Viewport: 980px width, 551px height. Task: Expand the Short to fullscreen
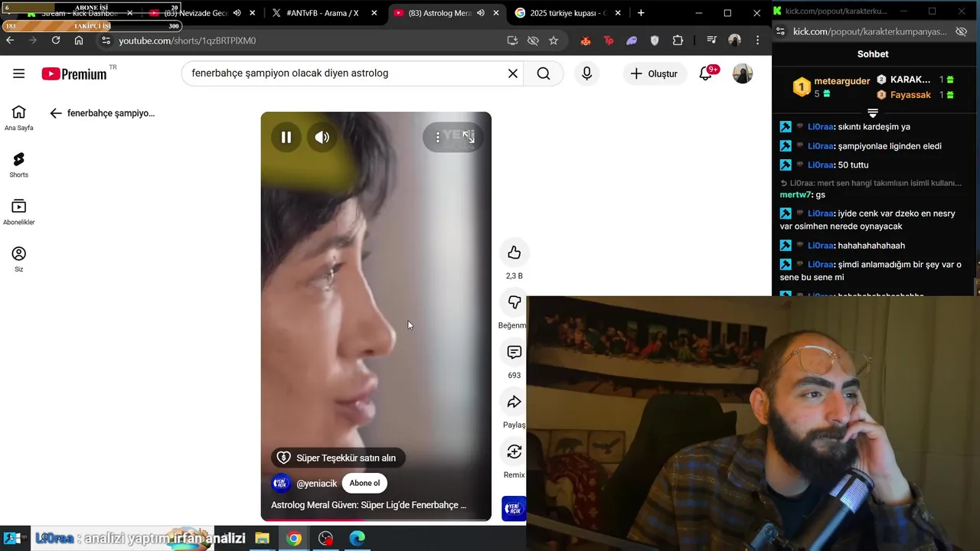point(469,137)
